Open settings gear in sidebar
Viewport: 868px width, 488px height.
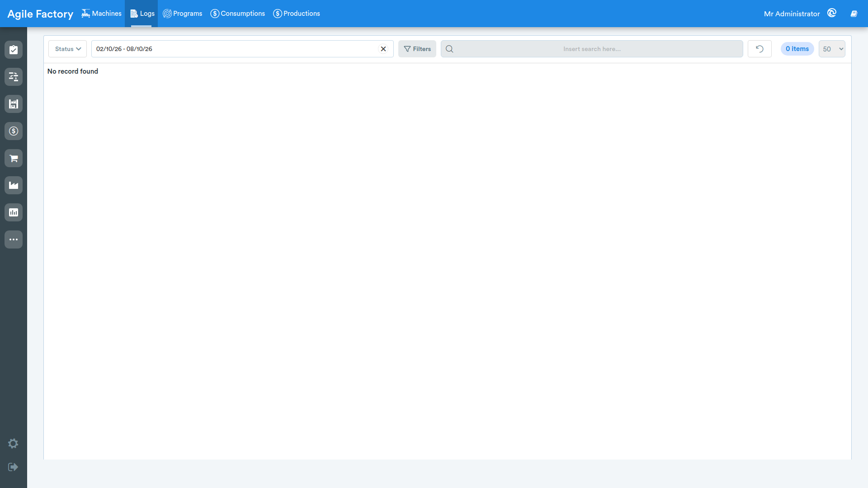click(13, 444)
